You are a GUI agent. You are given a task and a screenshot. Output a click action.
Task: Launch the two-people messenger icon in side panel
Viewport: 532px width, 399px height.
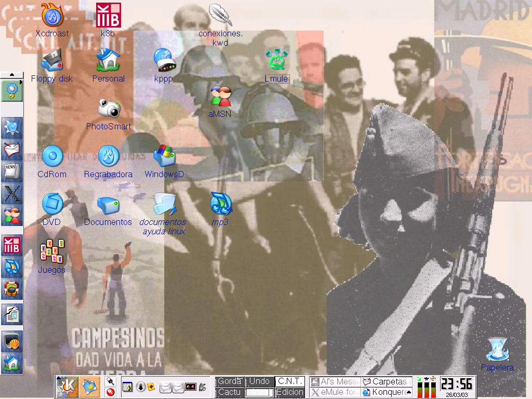pyautogui.click(x=12, y=215)
